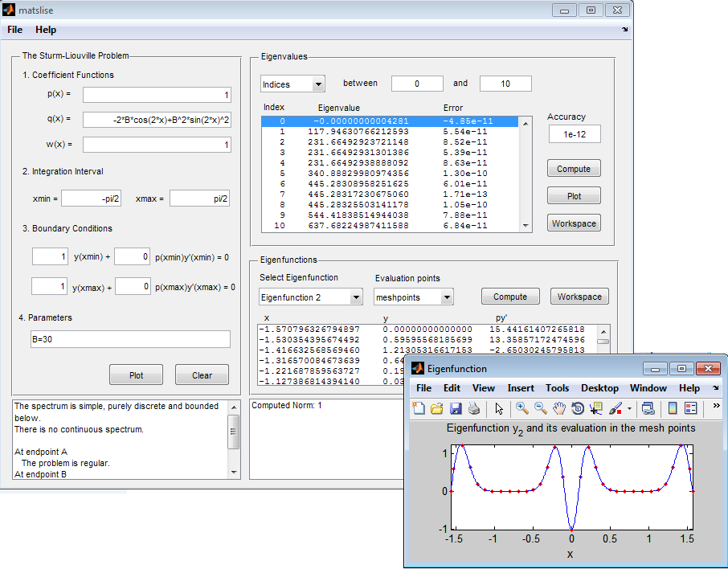Select the Zoom Out magnifier tool
Image resolution: width=728 pixels, height=569 pixels.
(541, 408)
